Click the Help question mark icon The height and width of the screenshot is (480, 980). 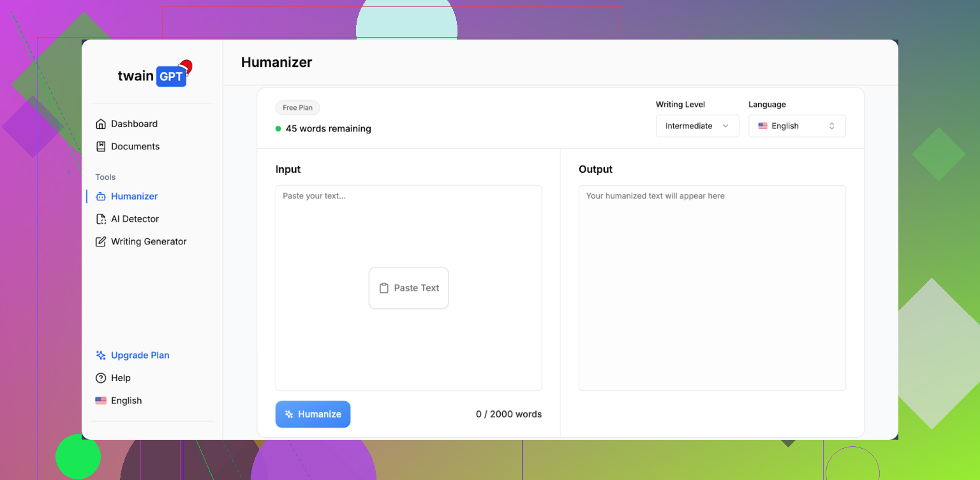pos(100,378)
